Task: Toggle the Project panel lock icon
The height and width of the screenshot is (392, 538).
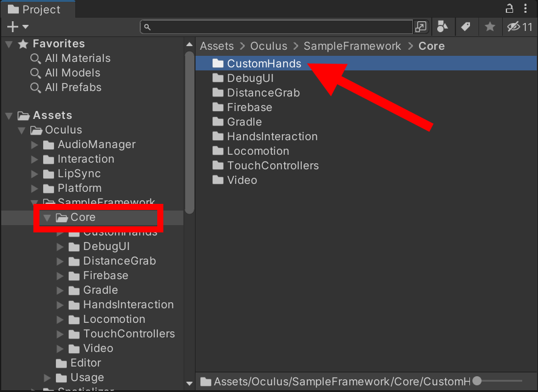Action: coord(509,8)
